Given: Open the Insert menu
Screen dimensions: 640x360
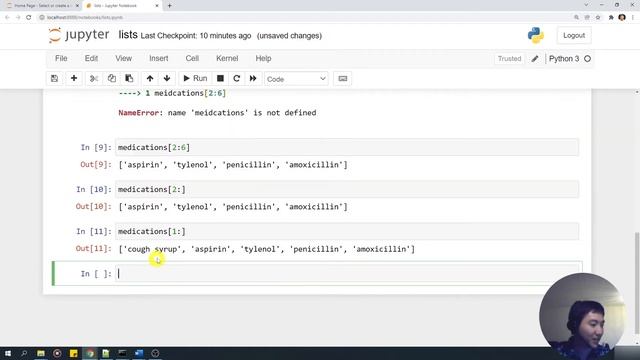Looking at the screenshot, I should [x=159, y=58].
